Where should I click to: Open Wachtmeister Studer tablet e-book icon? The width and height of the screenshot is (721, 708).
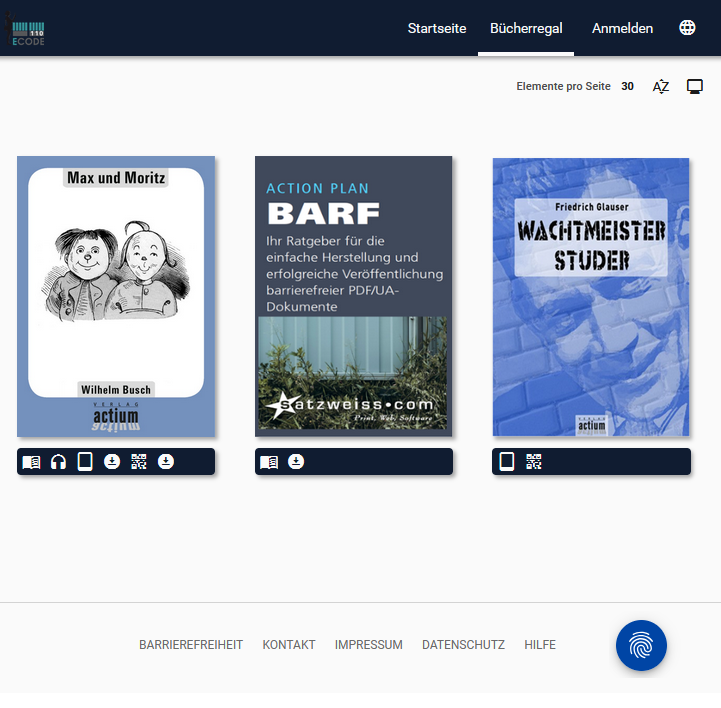tap(507, 462)
